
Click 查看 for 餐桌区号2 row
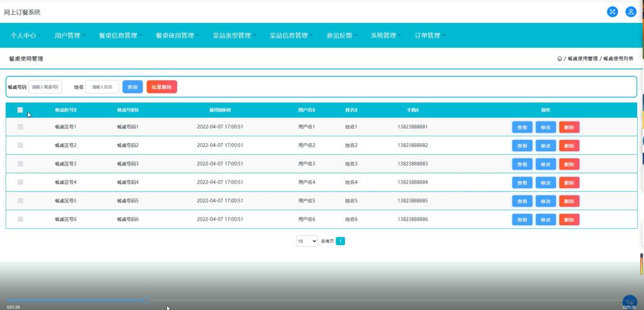pyautogui.click(x=522, y=146)
